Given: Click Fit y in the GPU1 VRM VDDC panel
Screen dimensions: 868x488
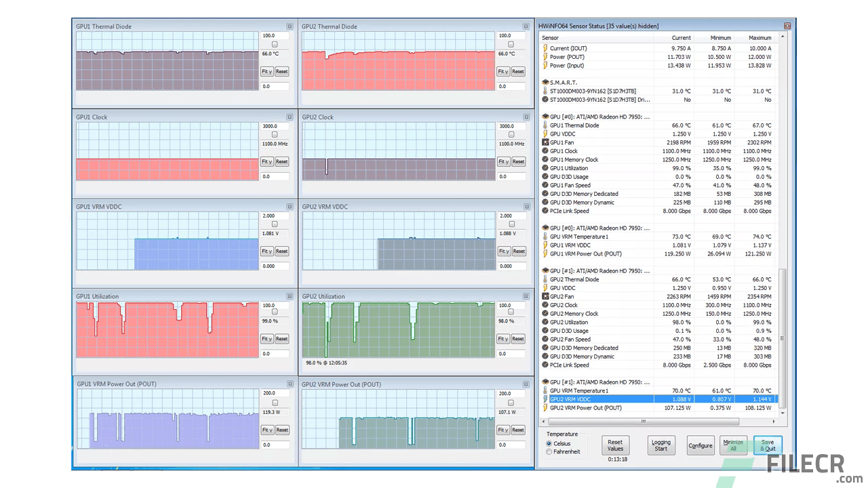Looking at the screenshot, I should (266, 251).
